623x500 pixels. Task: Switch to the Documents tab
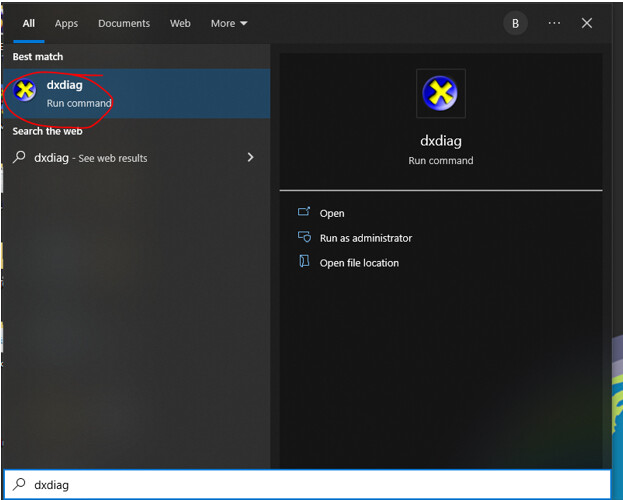tap(124, 23)
